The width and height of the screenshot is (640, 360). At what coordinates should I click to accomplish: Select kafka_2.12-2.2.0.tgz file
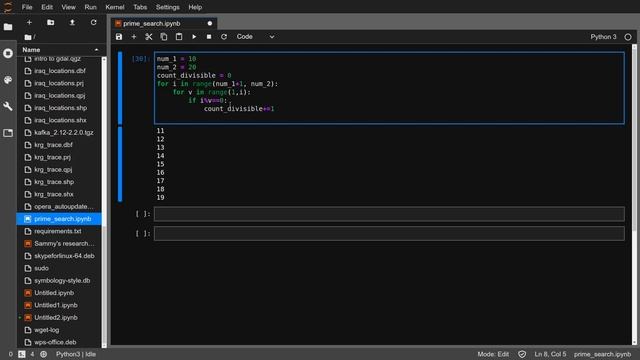[59, 133]
